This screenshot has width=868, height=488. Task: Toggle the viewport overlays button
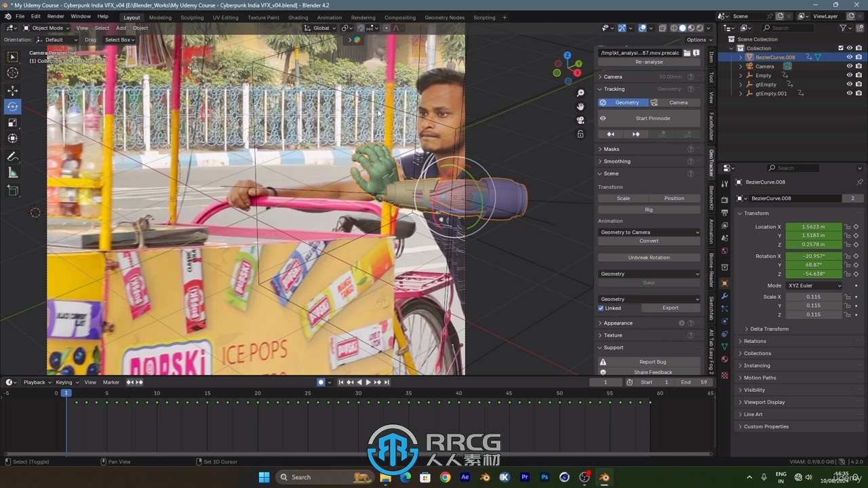point(642,28)
